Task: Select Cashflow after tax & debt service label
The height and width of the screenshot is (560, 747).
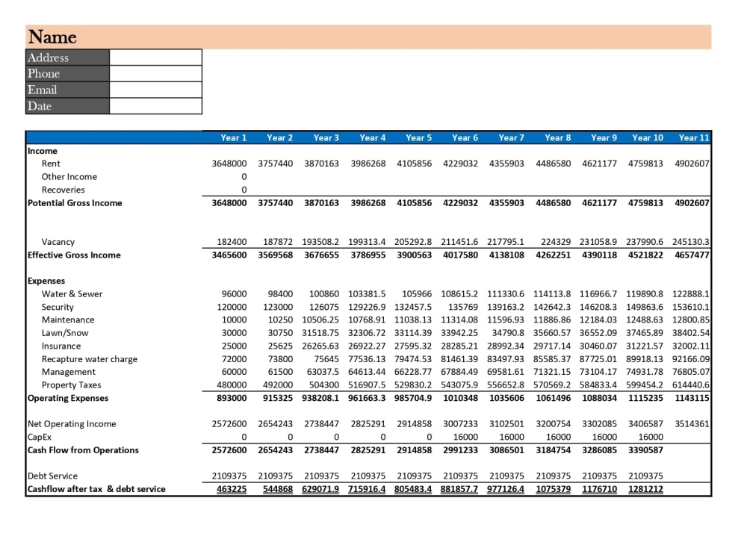Action: tap(96, 489)
